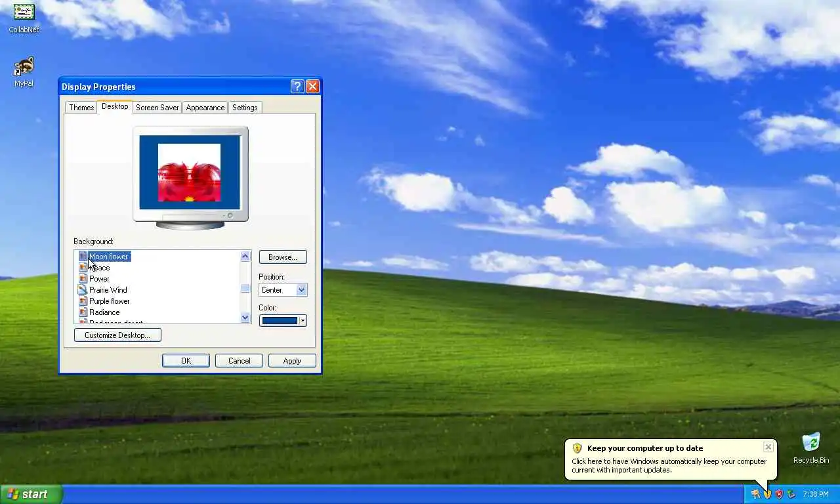Image resolution: width=840 pixels, height=504 pixels.
Task: Click the Keep your computer up to date balloon
Action: point(670,459)
